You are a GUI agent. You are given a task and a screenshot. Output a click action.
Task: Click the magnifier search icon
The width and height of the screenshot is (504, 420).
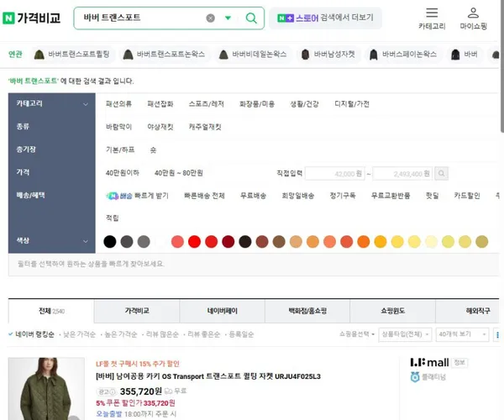(251, 18)
